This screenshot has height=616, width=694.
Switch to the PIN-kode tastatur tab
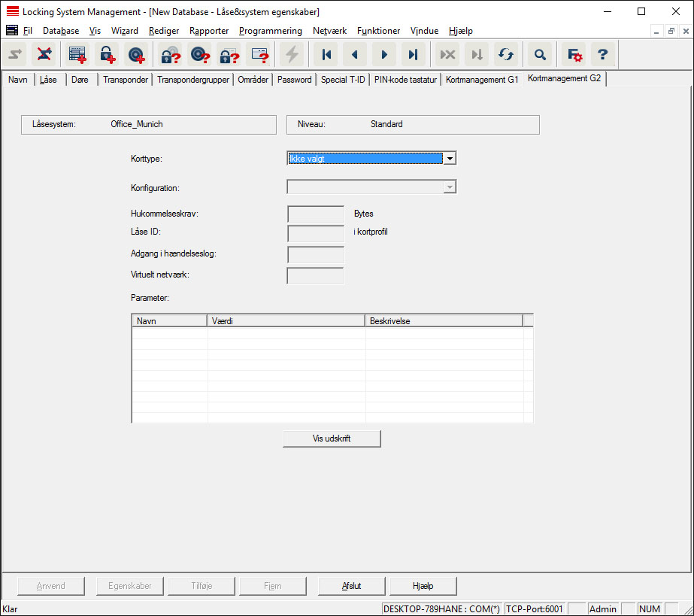coord(405,80)
